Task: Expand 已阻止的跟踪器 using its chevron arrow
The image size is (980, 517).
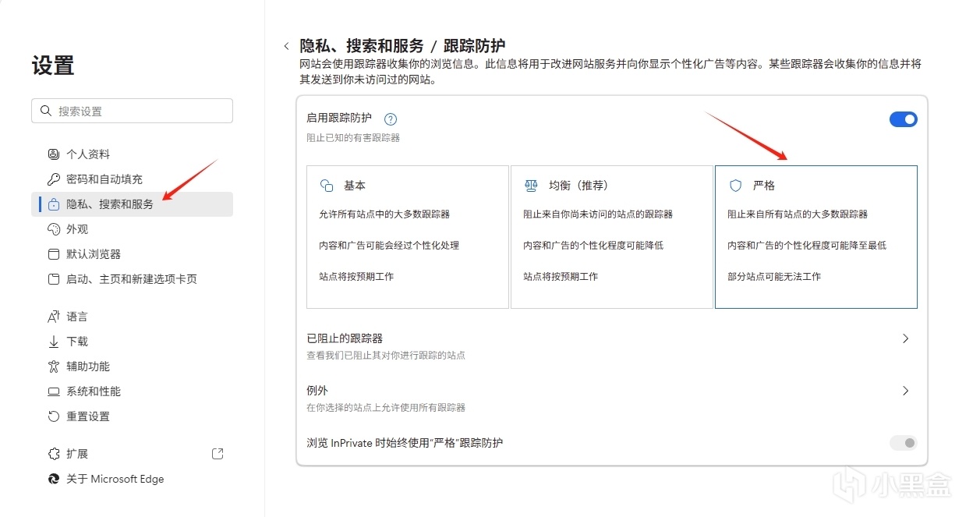Action: pyautogui.click(x=905, y=338)
